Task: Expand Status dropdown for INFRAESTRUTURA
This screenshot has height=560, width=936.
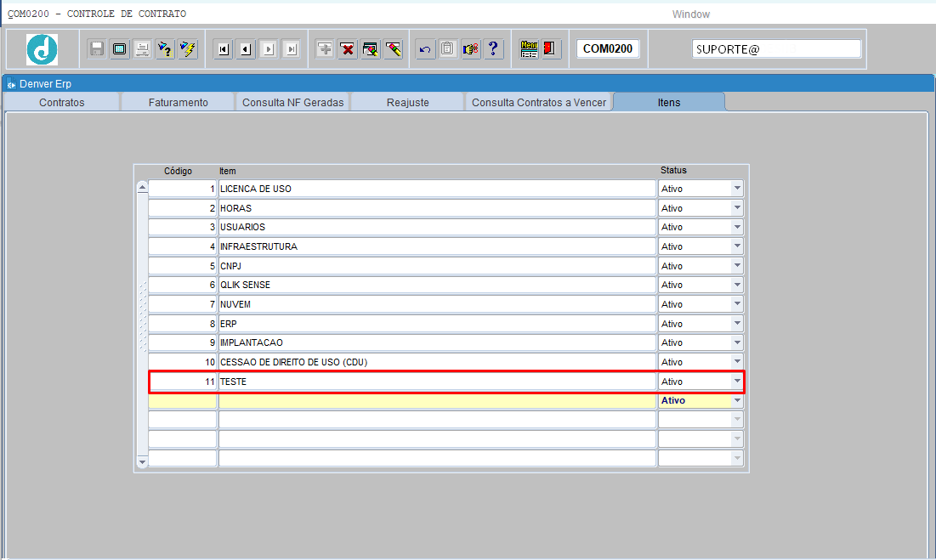Action: [737, 246]
